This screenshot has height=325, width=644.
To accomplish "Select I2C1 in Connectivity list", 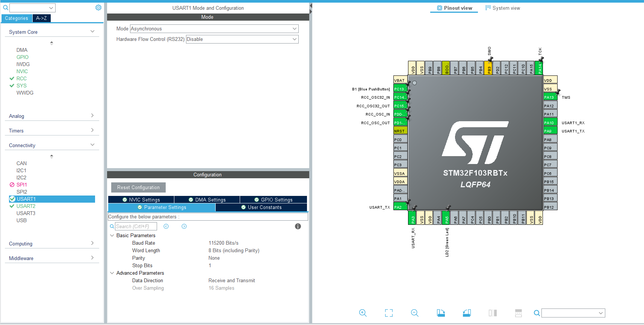I will point(21,170).
